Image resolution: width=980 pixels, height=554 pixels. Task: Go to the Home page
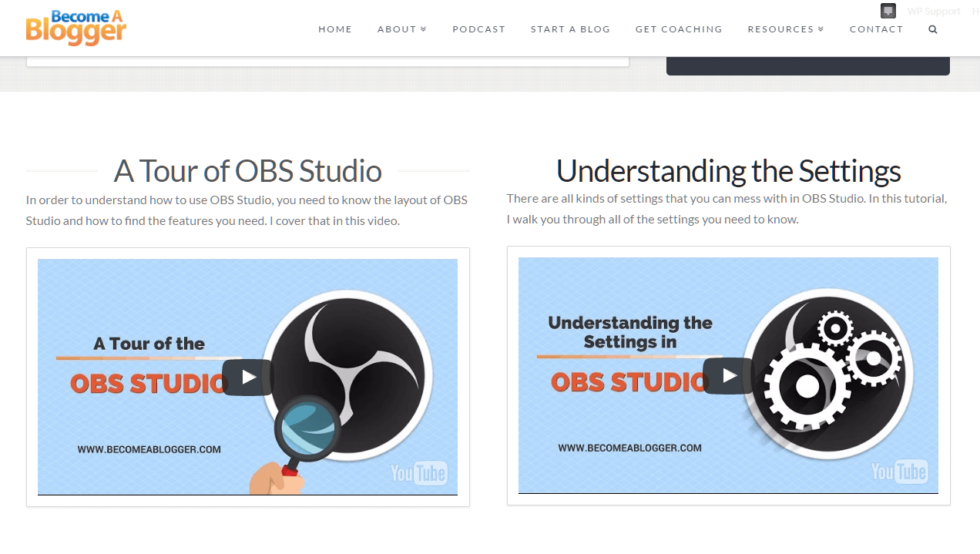click(x=335, y=29)
